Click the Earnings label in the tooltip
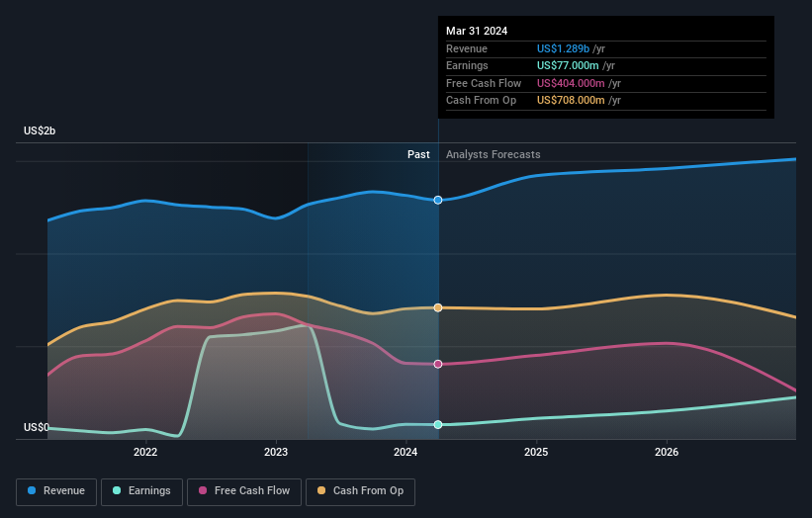This screenshot has height=518, width=812. pyautogui.click(x=467, y=65)
